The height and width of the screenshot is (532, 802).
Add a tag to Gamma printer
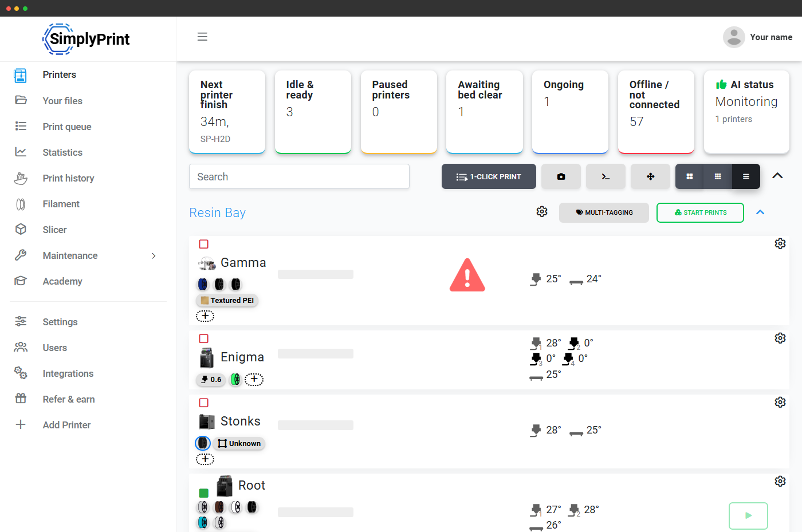[x=205, y=316]
